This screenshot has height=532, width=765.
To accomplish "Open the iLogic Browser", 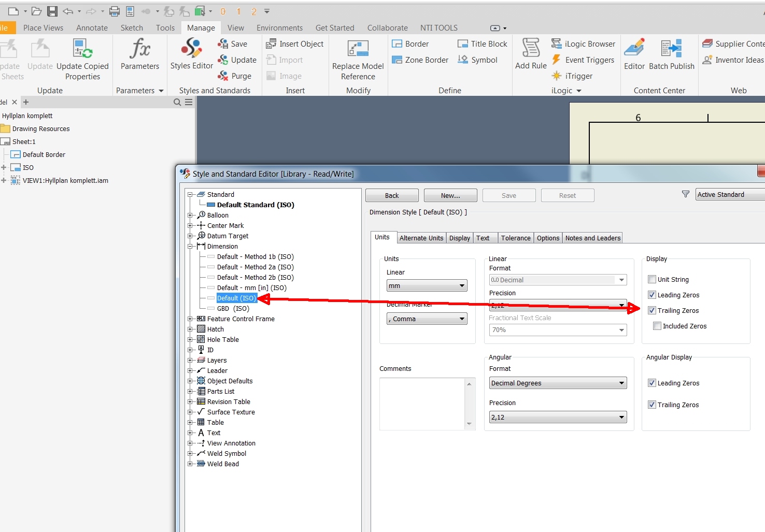I will (x=584, y=44).
